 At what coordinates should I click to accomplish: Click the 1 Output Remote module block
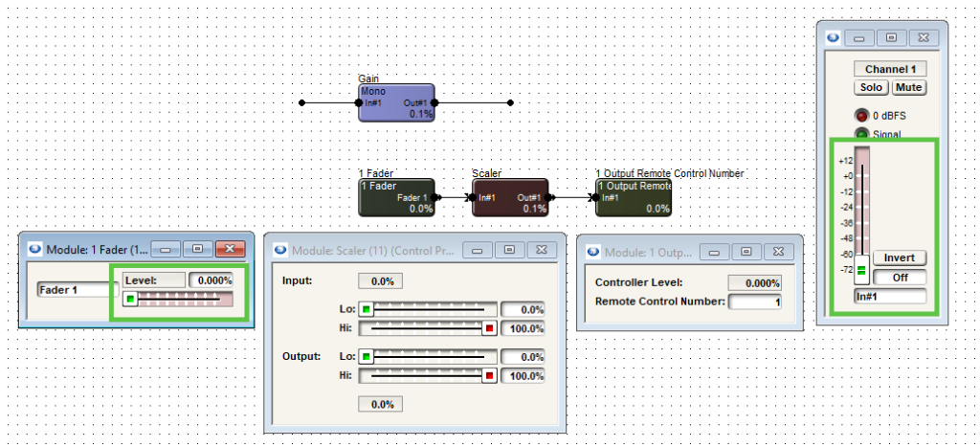click(x=633, y=197)
